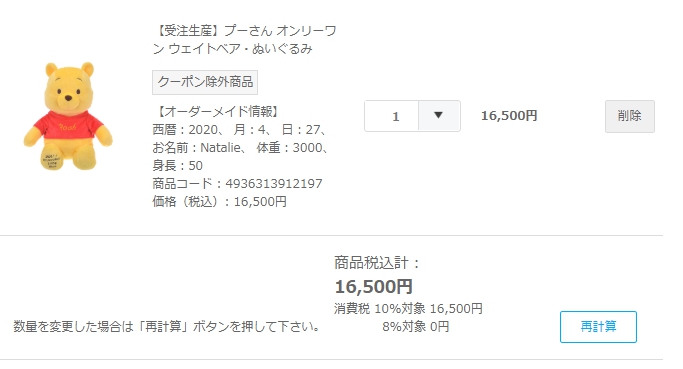Click the 消費税 10%対象 16,500円 line
The height and width of the screenshot is (369, 683).
(x=408, y=308)
